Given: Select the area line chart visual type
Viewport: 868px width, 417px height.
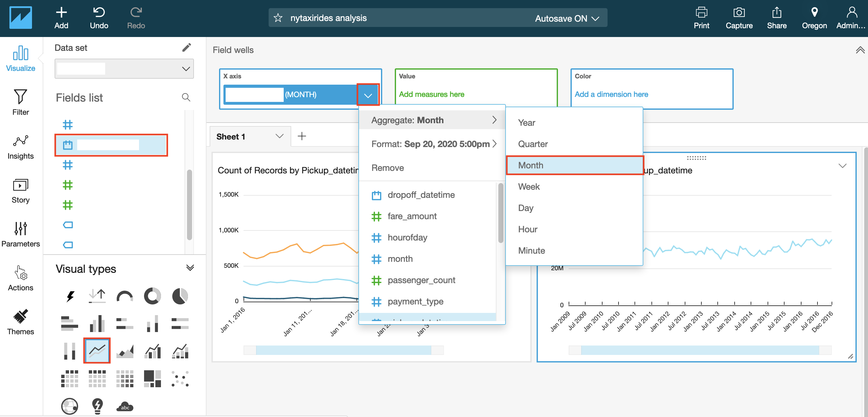Looking at the screenshot, I should tap(125, 351).
